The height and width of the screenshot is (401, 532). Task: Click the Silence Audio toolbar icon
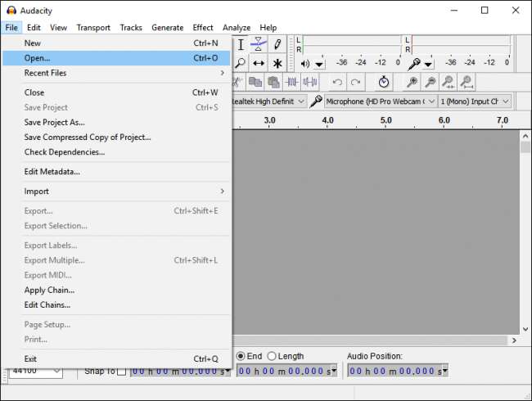tap(310, 82)
